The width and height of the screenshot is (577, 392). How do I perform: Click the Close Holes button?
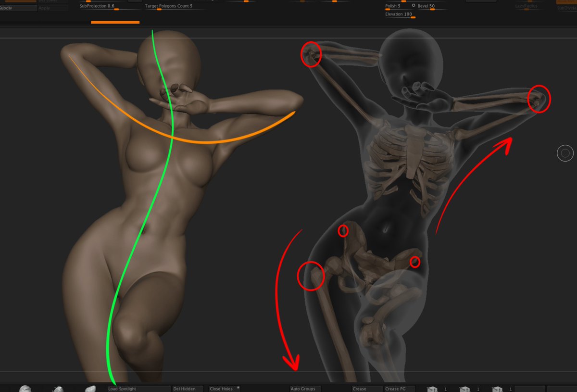225,389
